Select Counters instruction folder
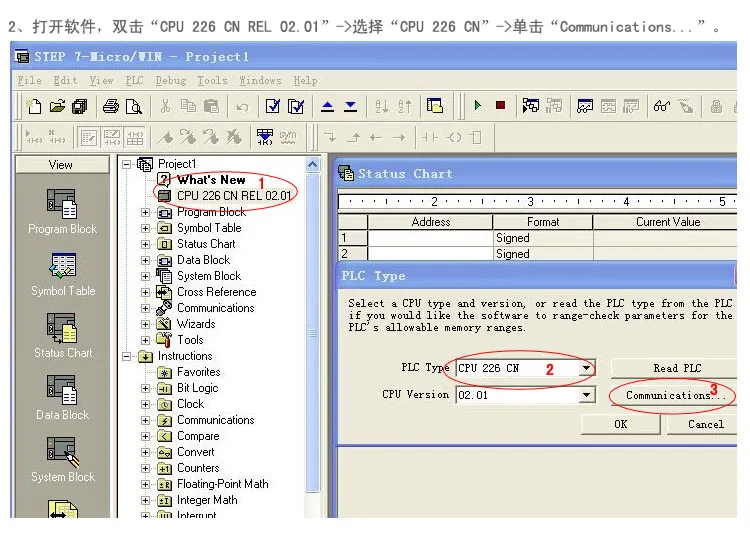This screenshot has height=542, width=750. [x=198, y=468]
